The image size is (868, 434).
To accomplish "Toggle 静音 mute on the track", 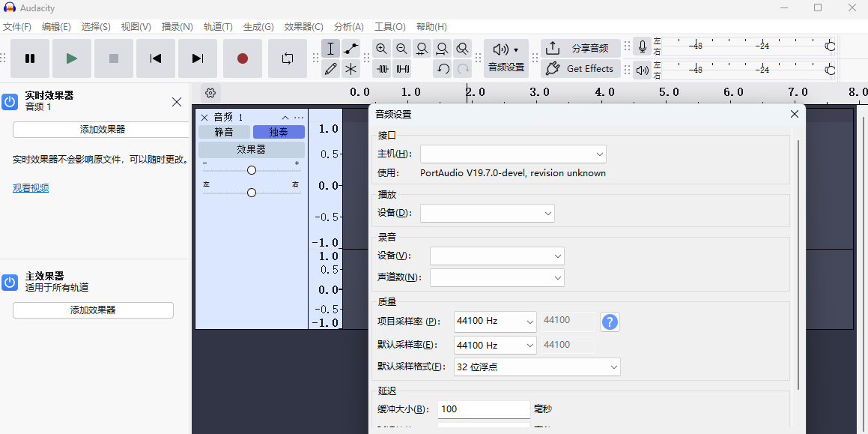I will click(x=224, y=132).
